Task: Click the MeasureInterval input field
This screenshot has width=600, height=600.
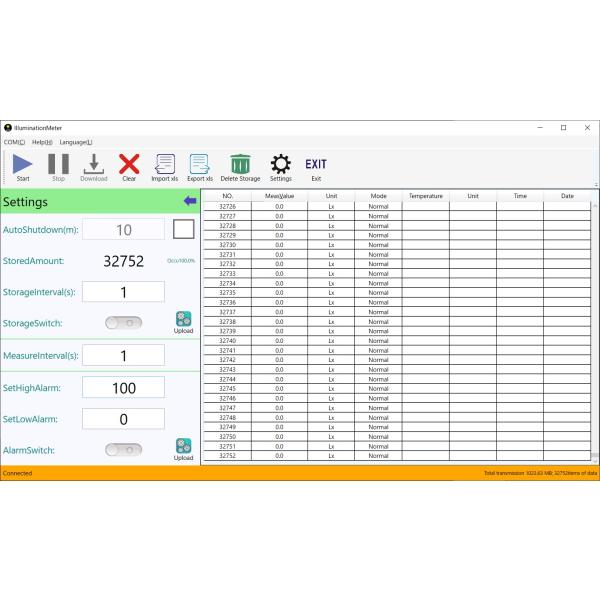Action: coord(123,356)
